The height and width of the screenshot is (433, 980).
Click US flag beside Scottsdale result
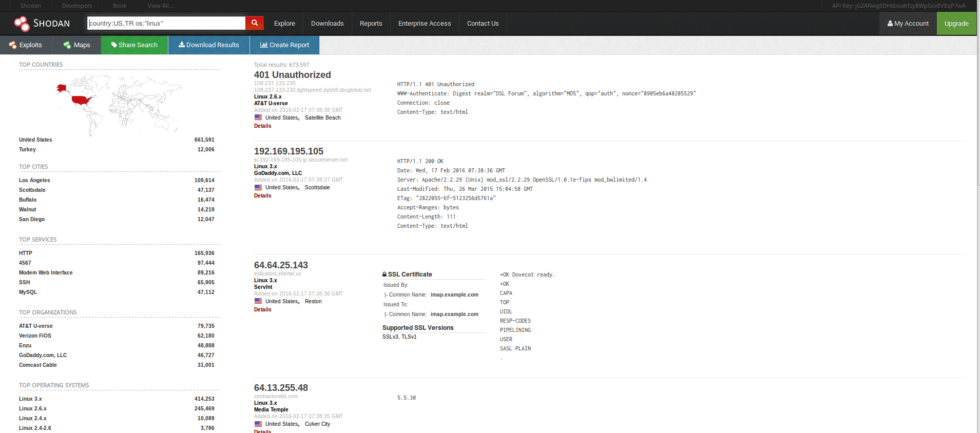pos(258,187)
